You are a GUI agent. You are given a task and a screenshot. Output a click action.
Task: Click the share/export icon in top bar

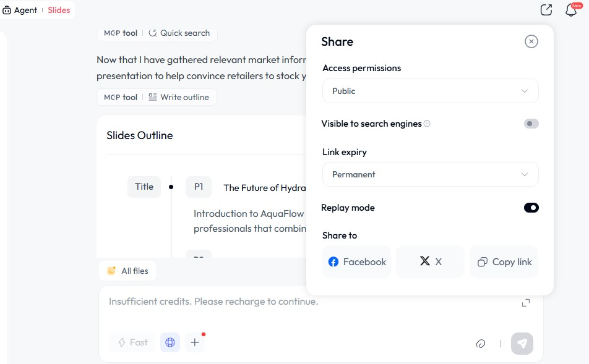point(546,10)
